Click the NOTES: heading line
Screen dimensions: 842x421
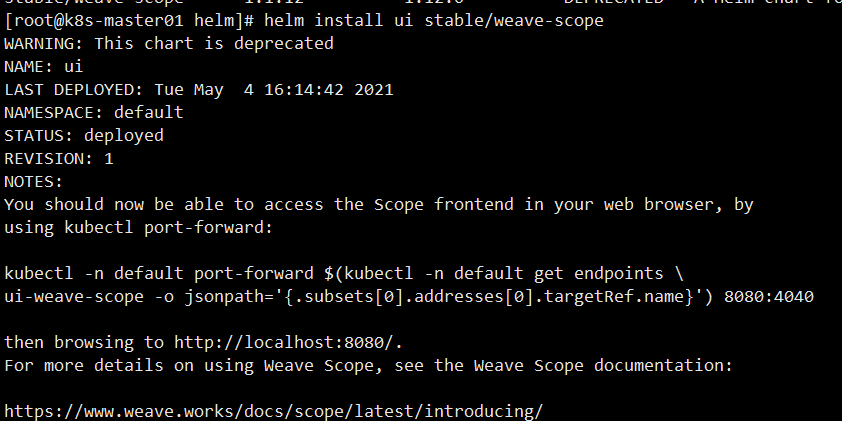point(33,182)
